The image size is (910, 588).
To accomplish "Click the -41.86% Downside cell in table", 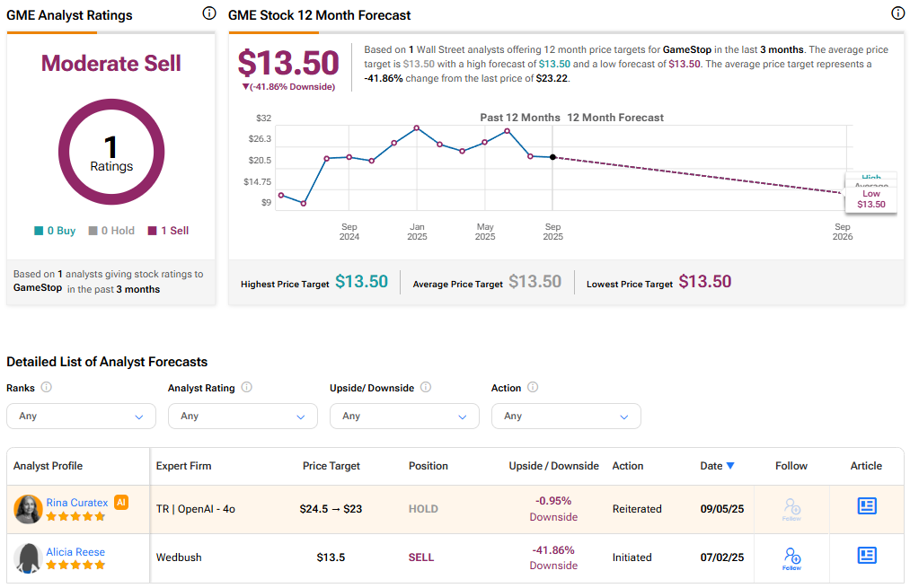I will (553, 557).
